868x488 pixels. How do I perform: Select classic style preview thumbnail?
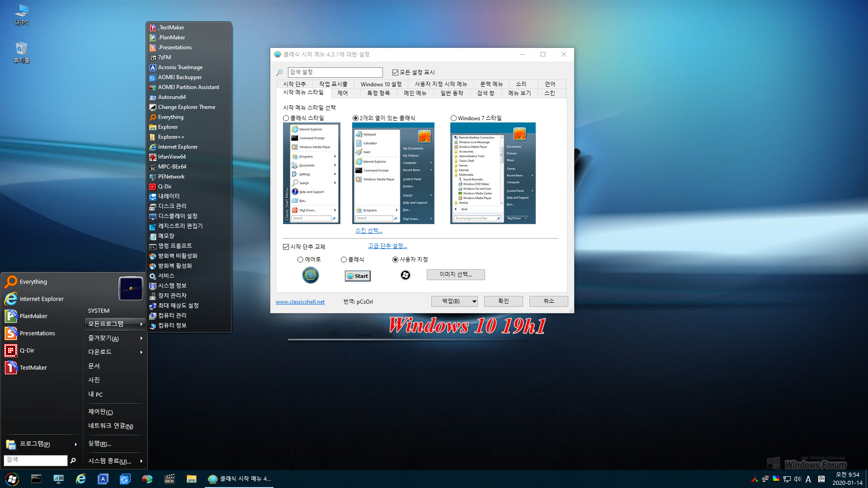coord(311,173)
